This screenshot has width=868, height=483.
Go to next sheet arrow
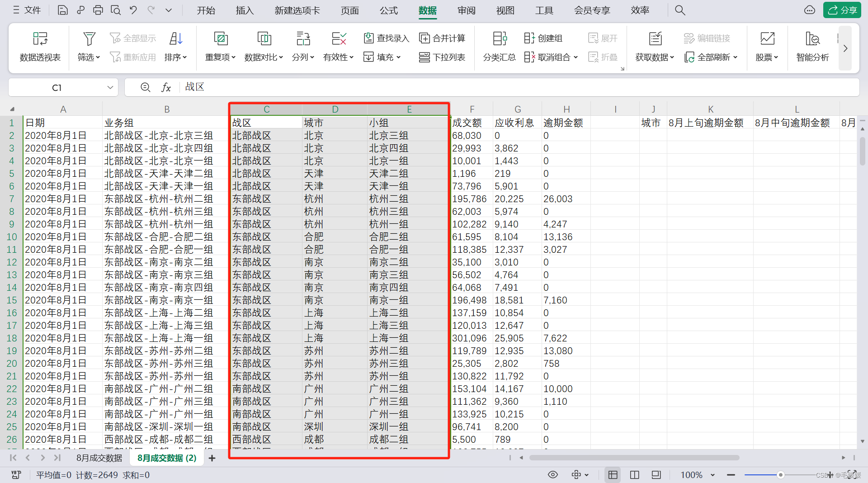tap(42, 458)
